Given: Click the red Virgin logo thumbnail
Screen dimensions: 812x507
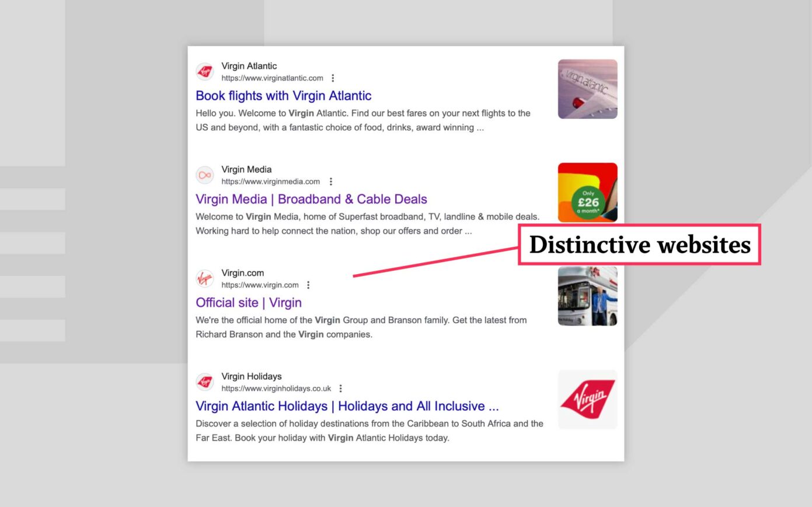Looking at the screenshot, I should [587, 399].
